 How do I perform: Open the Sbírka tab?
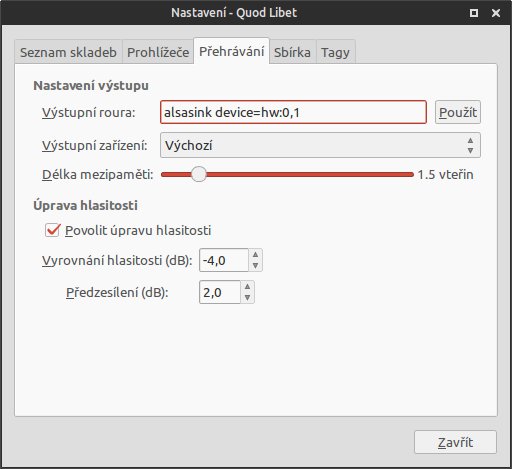(292, 52)
